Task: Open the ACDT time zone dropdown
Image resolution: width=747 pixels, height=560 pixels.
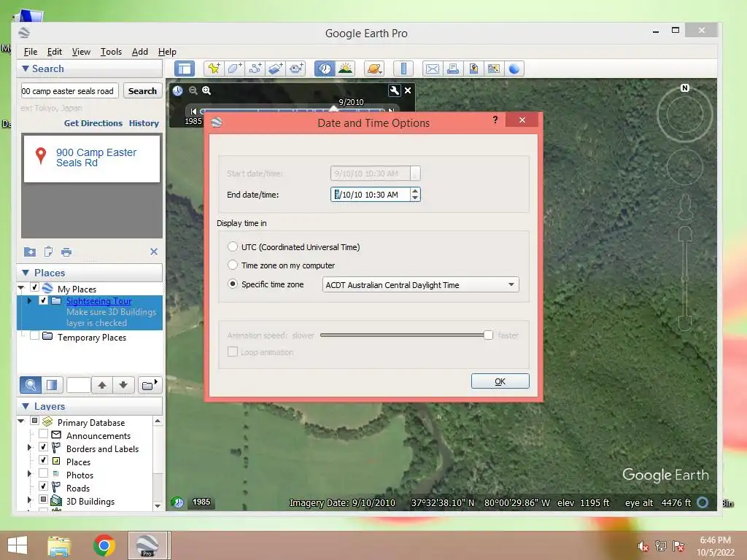Action: 421,285
